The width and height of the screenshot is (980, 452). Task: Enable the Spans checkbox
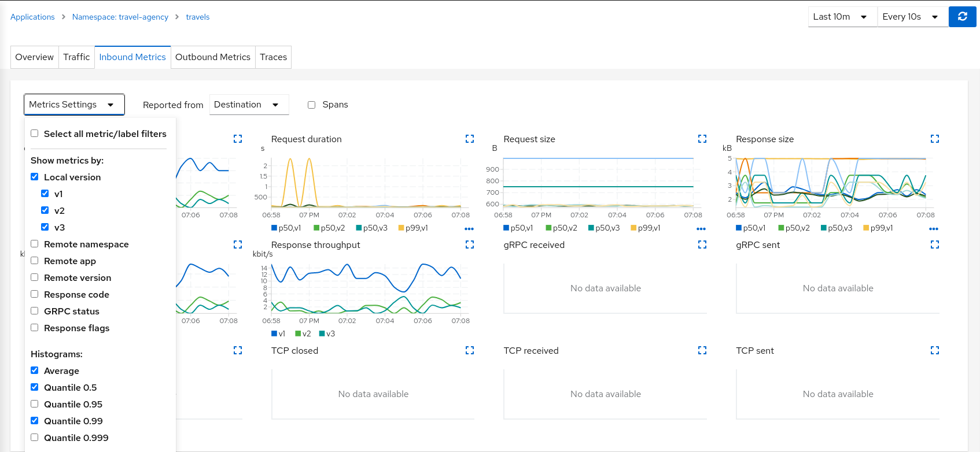click(x=311, y=105)
